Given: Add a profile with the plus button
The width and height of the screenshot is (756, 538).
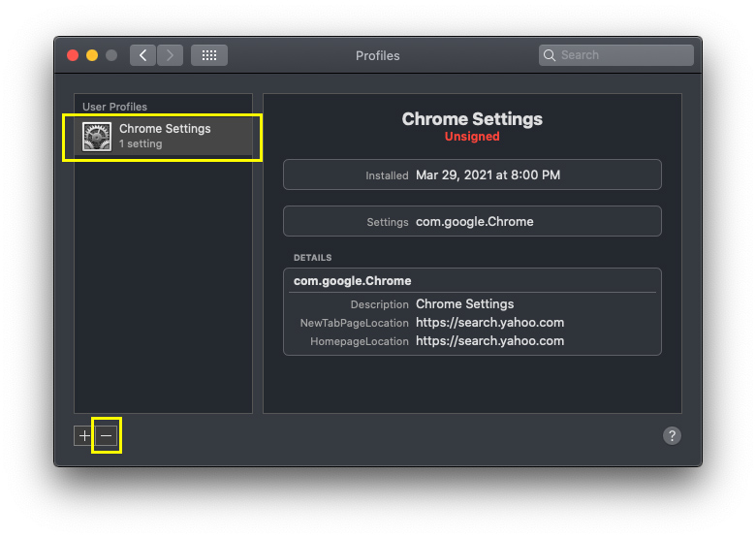Looking at the screenshot, I should point(84,436).
